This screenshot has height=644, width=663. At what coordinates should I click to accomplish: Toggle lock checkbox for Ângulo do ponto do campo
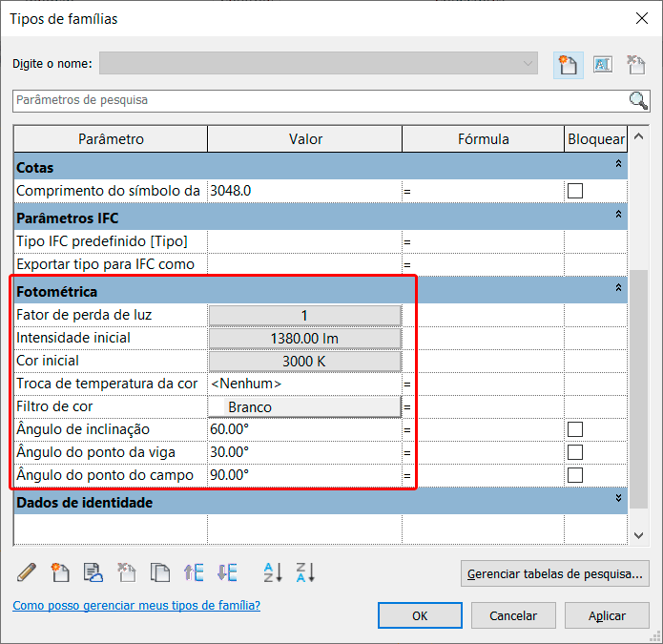[x=575, y=475]
